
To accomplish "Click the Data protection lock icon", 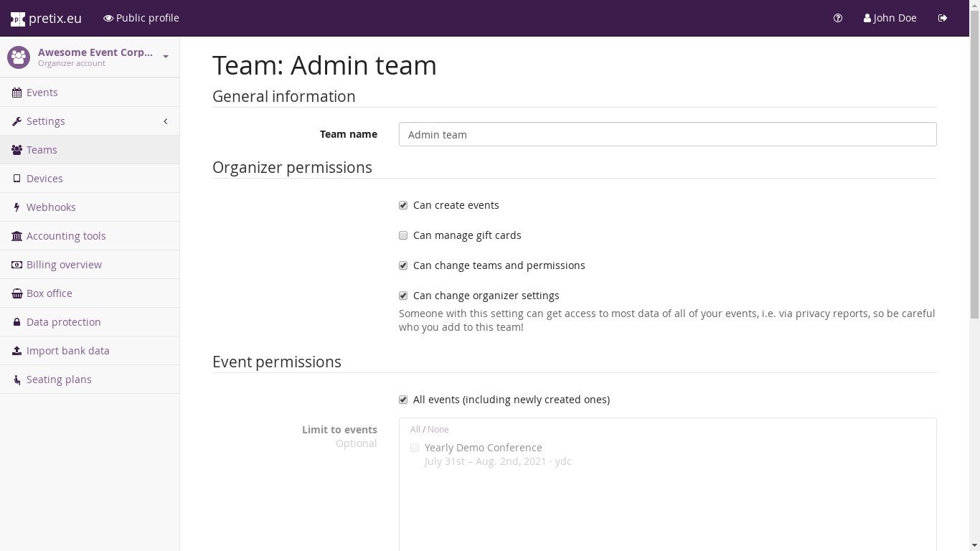I will point(17,322).
